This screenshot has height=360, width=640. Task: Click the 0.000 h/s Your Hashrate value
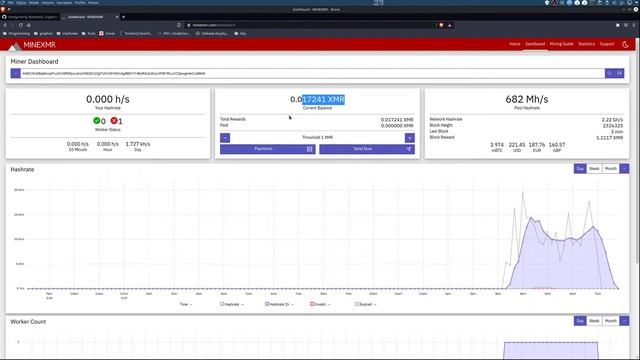coord(108,99)
